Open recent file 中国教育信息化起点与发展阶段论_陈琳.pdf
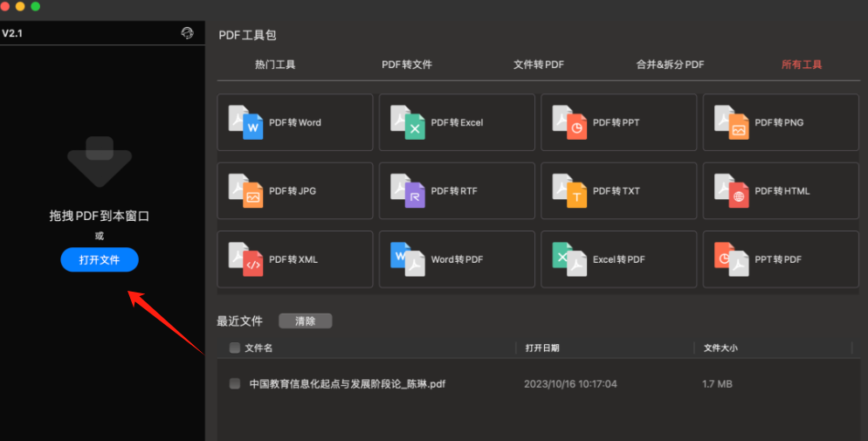The image size is (868, 441). [x=347, y=383]
